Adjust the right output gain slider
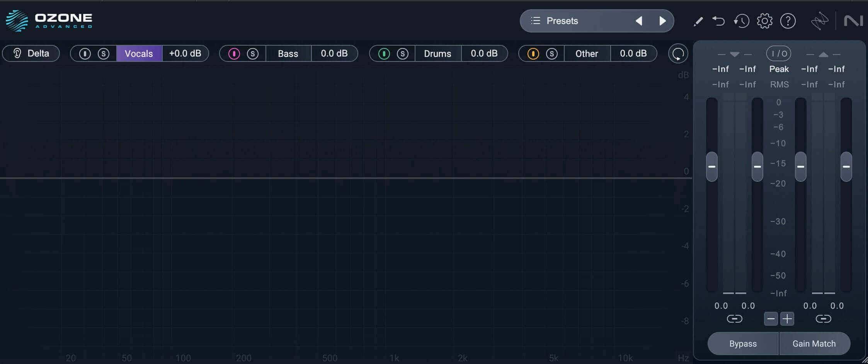Screen dimensions: 868x364 (846, 167)
